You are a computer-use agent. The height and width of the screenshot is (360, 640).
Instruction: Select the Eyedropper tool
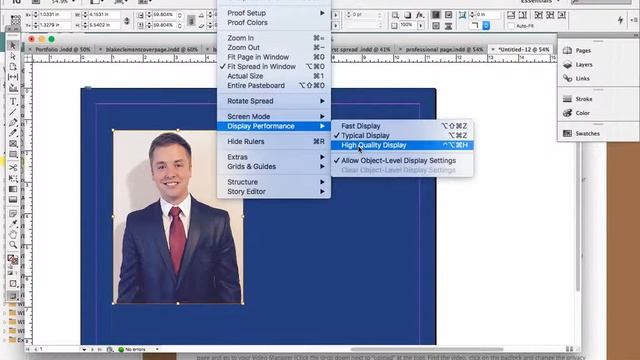point(13,224)
